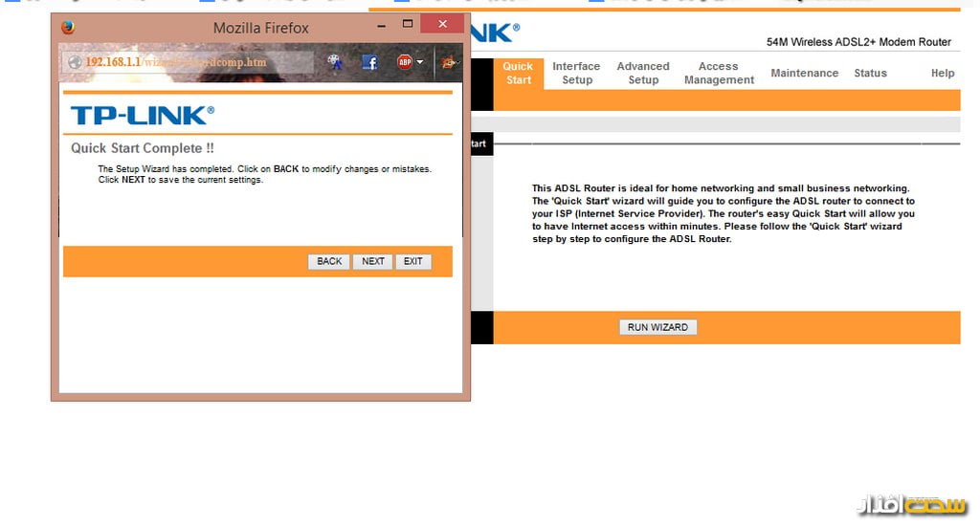The height and width of the screenshot is (526, 980).
Task: Click the RUN WIZARD button
Action: pos(657,327)
